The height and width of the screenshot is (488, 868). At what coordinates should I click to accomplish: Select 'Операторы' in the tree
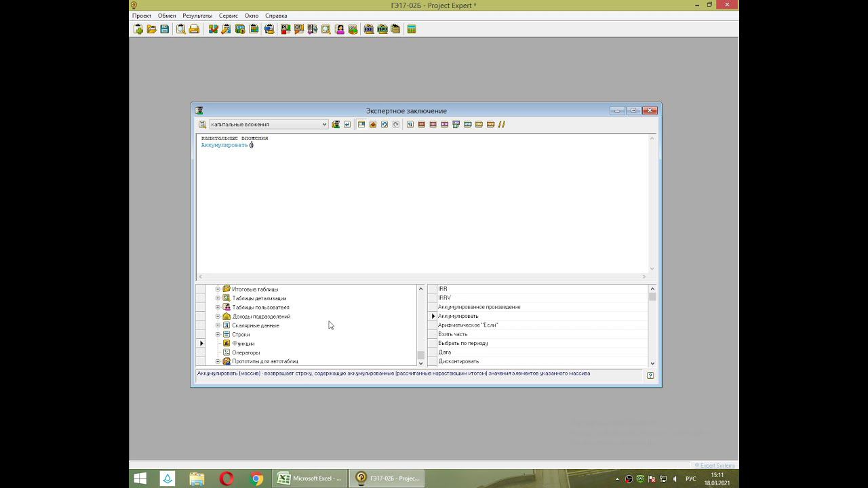(246, 352)
